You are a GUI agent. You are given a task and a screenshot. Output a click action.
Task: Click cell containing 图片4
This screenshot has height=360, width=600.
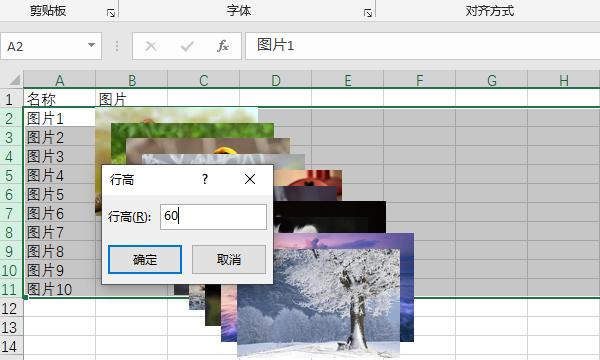pos(59,175)
